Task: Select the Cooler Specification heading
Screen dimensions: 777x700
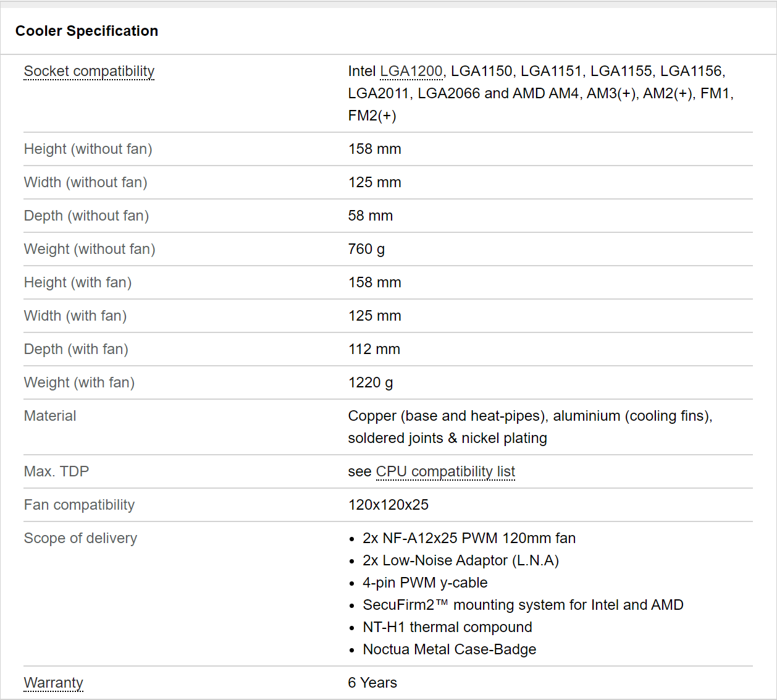Action: (x=86, y=31)
